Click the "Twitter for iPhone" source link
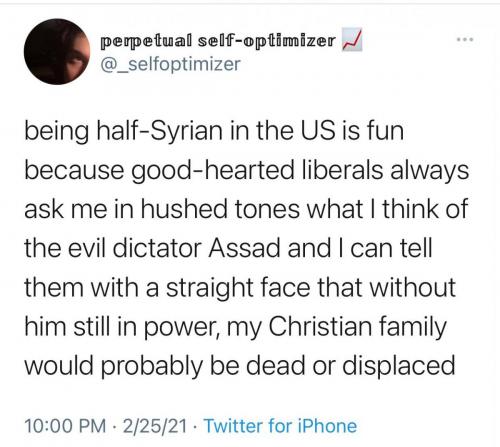Image resolution: width=500 pixels, height=447 pixels. 280,426
